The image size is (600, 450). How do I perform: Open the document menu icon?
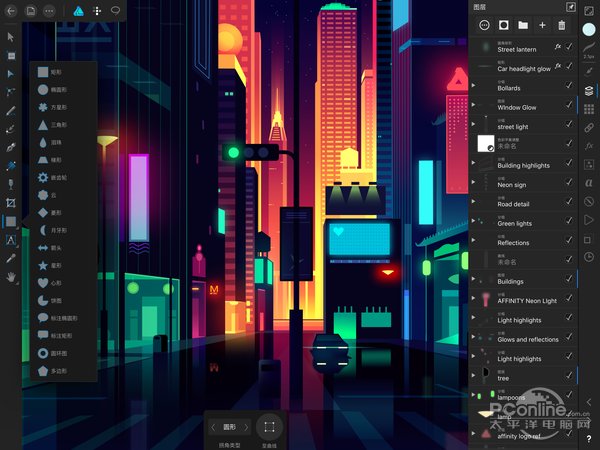click(x=31, y=11)
